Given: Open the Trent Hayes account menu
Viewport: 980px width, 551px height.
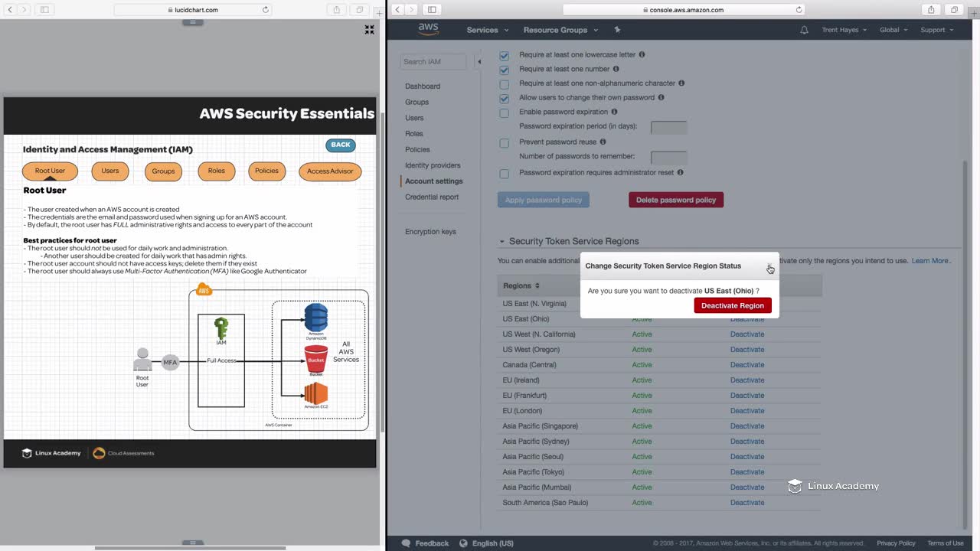Looking at the screenshot, I should click(844, 30).
